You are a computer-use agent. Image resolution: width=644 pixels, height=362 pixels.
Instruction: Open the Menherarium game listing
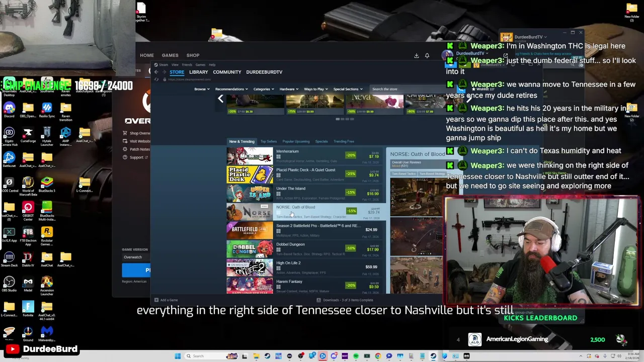pos(306,156)
